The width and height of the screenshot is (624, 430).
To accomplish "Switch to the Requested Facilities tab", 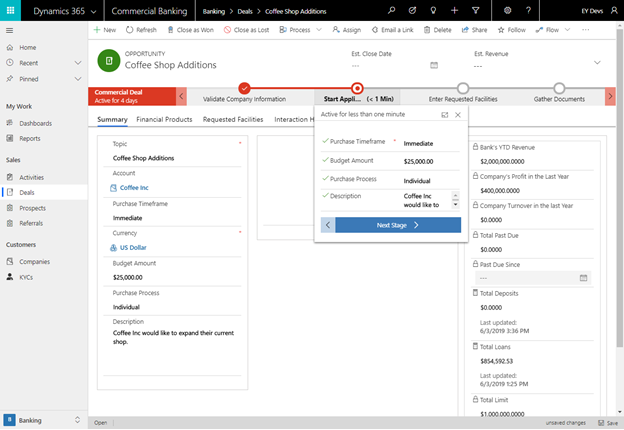I will [x=233, y=119].
